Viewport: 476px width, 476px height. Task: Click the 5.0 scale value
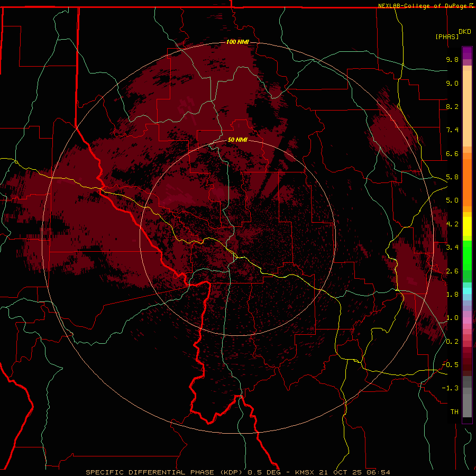(x=452, y=200)
